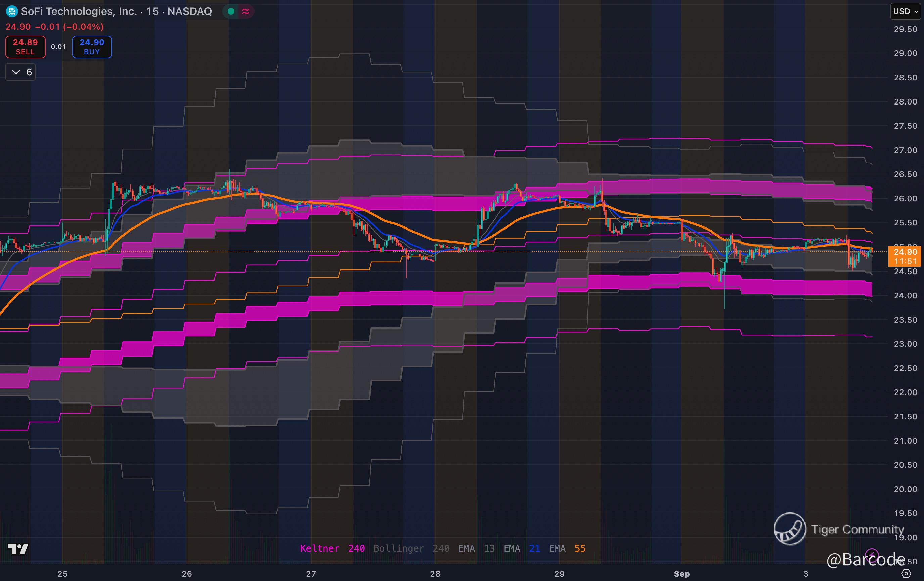This screenshot has width=924, height=581.
Task: Click the Tiger Community logo icon
Action: coord(790,529)
